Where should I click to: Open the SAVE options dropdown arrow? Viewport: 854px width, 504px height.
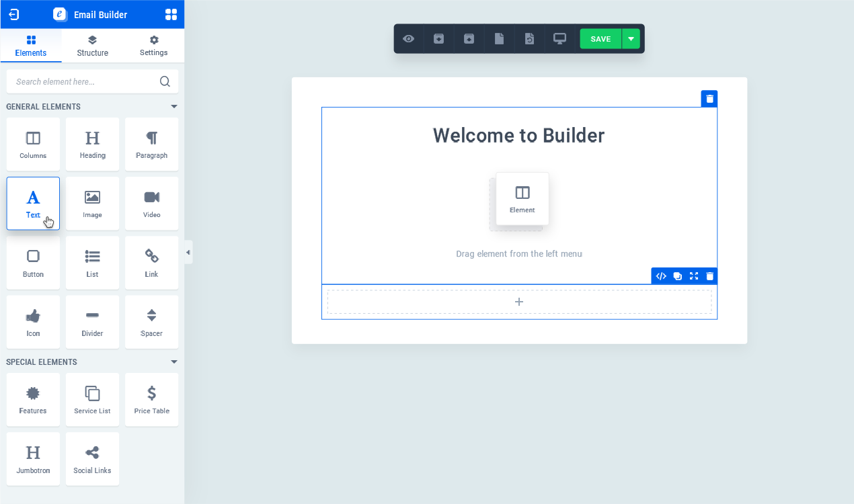631,38
